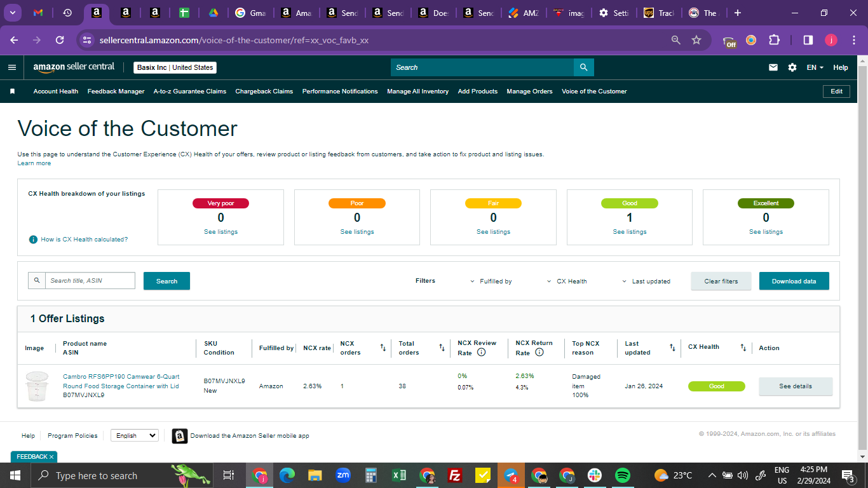The width and height of the screenshot is (868, 488).
Task: Show hidden system tray icons
Action: (x=712, y=475)
